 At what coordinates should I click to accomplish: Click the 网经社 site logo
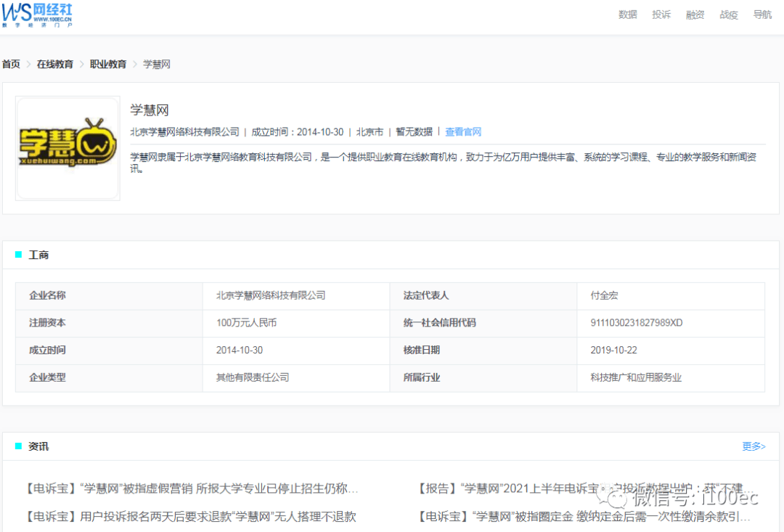tap(37, 15)
